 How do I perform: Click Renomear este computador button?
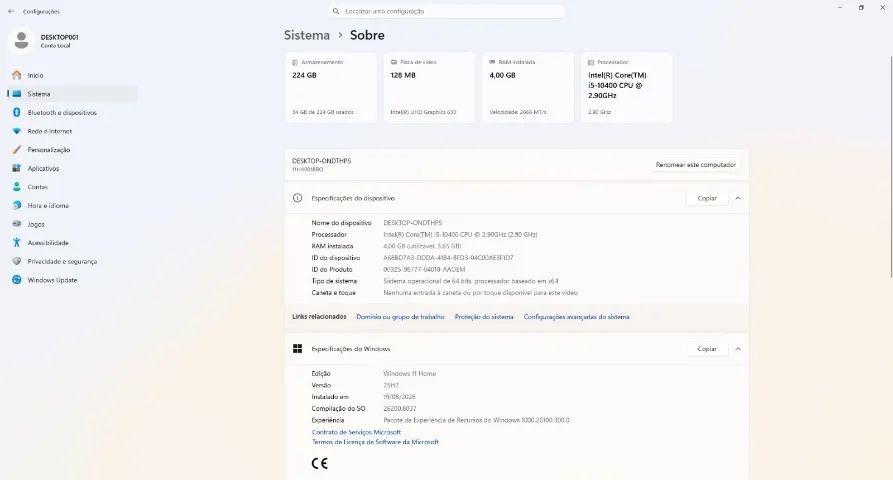point(695,165)
